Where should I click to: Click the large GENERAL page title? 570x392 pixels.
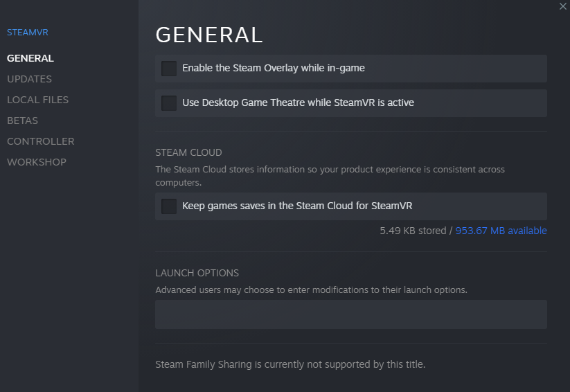pos(209,35)
